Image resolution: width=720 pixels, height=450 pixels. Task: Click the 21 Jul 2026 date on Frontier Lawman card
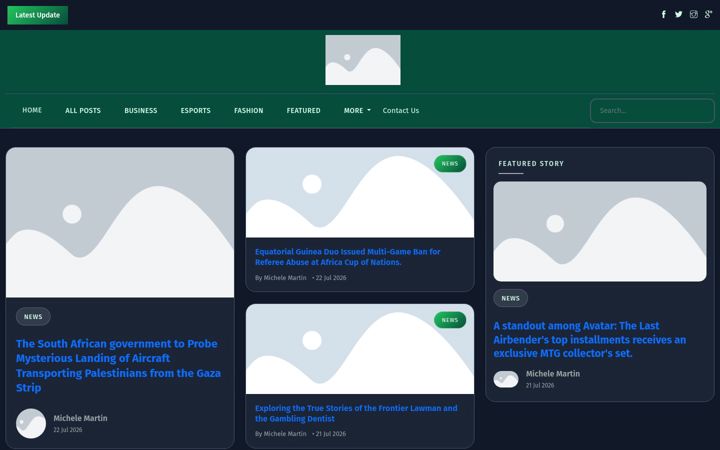(x=331, y=434)
